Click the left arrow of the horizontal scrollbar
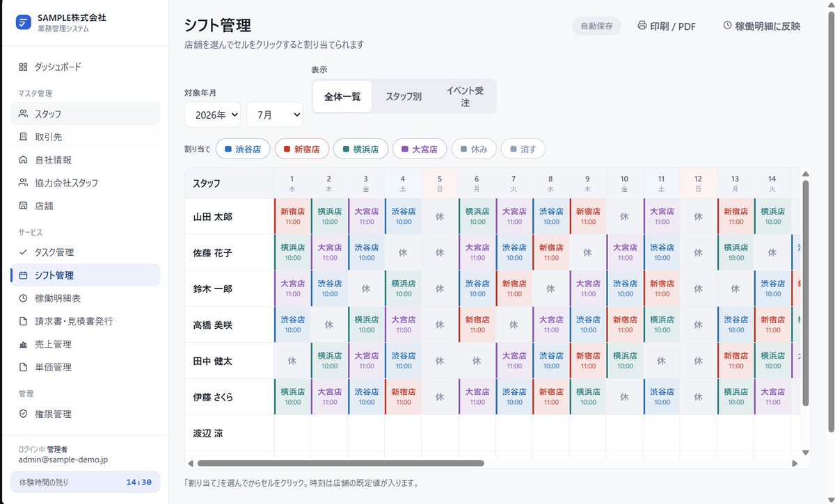This screenshot has width=835, height=504. (x=191, y=463)
